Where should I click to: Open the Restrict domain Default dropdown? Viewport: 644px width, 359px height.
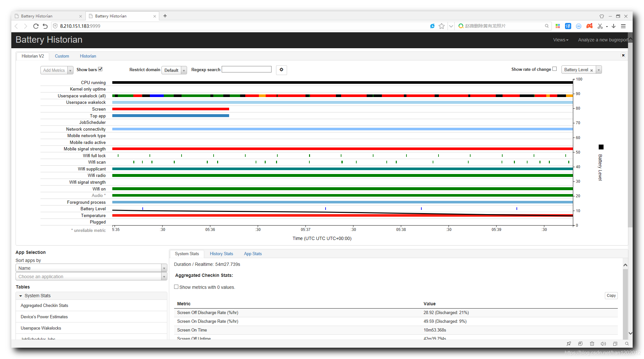click(174, 70)
